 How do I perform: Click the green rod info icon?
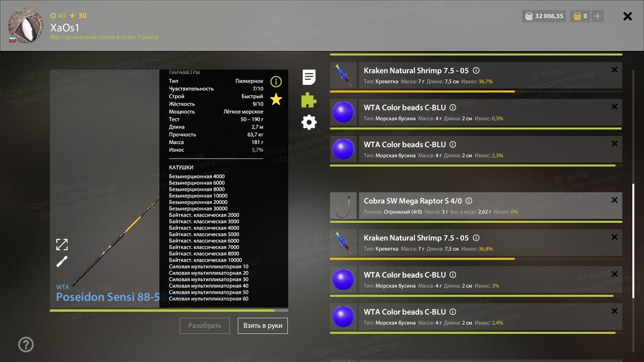[x=276, y=81]
